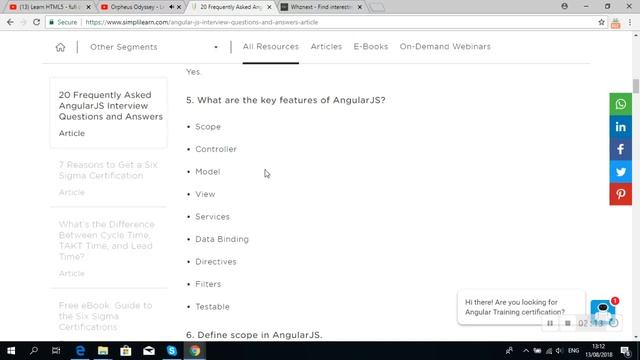The image size is (640, 360).
Task: Reload the current page
Action: 36,22
